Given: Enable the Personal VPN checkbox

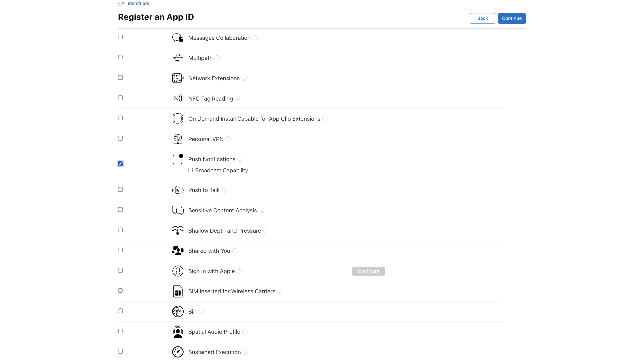Looking at the screenshot, I should tap(120, 138).
